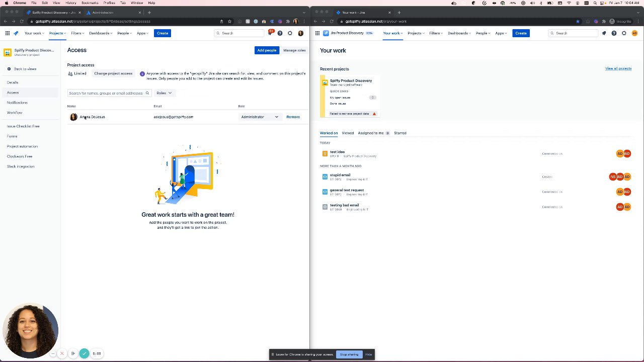Remove Ariana DeJesus from project
The image size is (644, 362).
coord(293,117)
